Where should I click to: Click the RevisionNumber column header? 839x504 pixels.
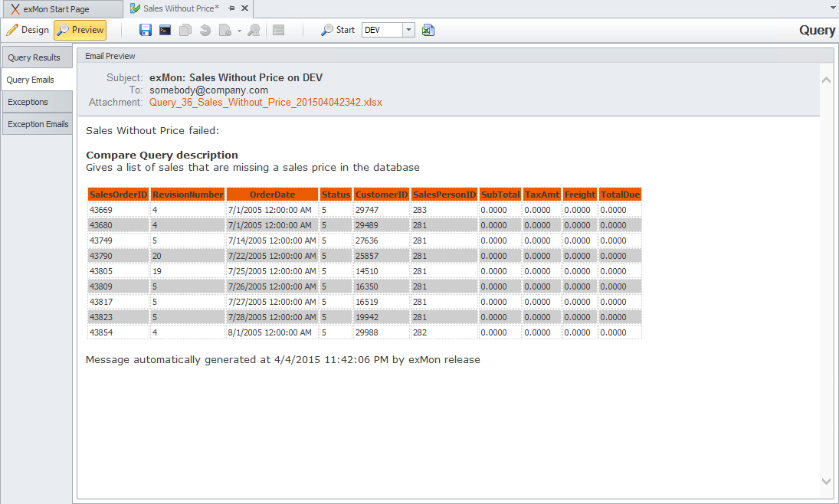(x=188, y=195)
